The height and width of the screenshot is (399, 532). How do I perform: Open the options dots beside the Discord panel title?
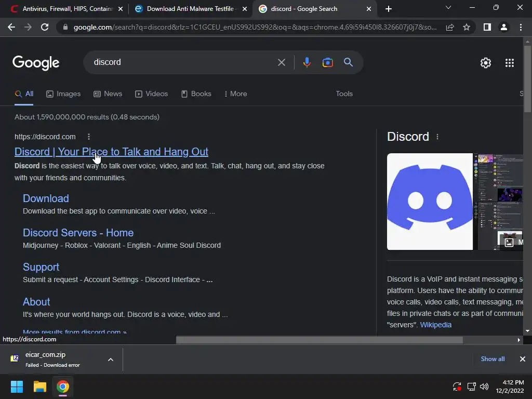pyautogui.click(x=437, y=137)
